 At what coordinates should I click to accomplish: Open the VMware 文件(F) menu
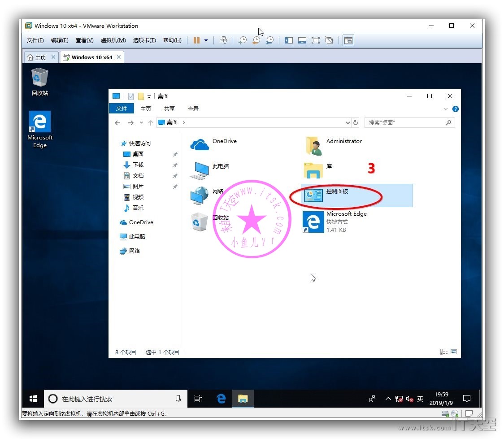(x=35, y=40)
